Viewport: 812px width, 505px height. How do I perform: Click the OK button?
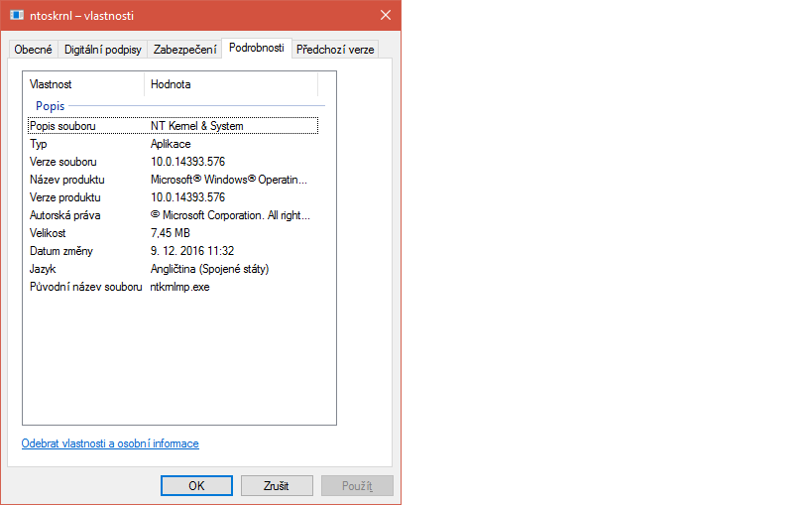pos(196,486)
